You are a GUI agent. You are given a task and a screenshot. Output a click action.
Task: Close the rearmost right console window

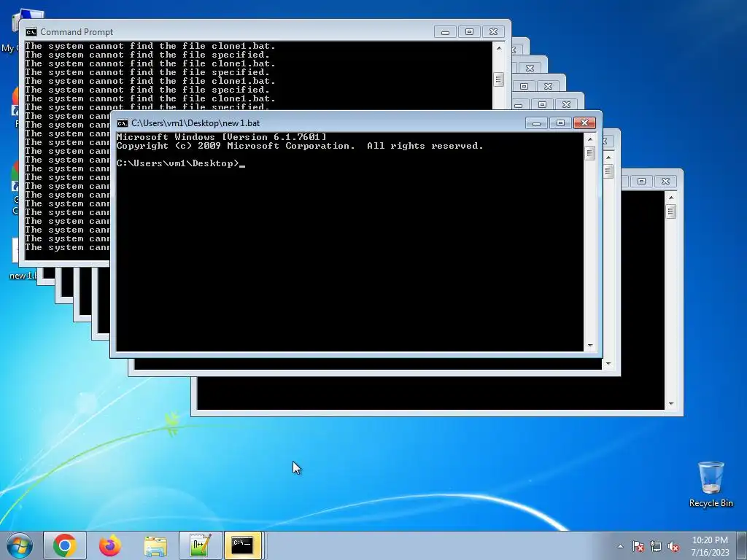(x=665, y=181)
